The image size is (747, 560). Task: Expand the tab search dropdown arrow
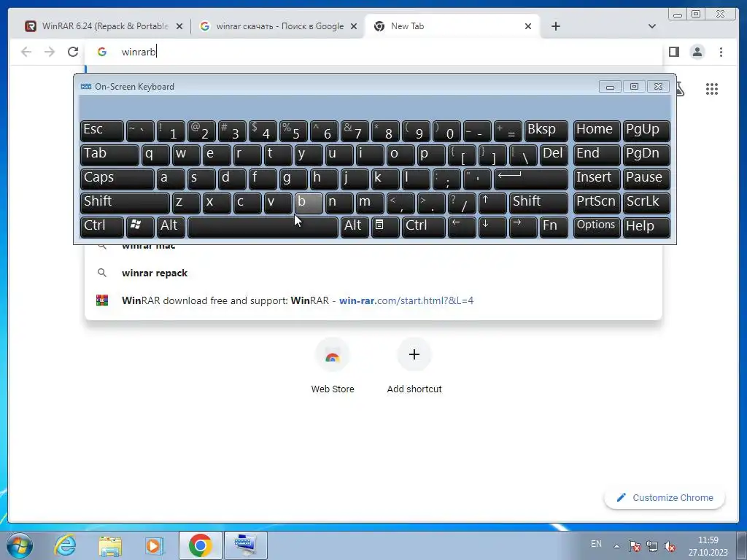pos(652,26)
